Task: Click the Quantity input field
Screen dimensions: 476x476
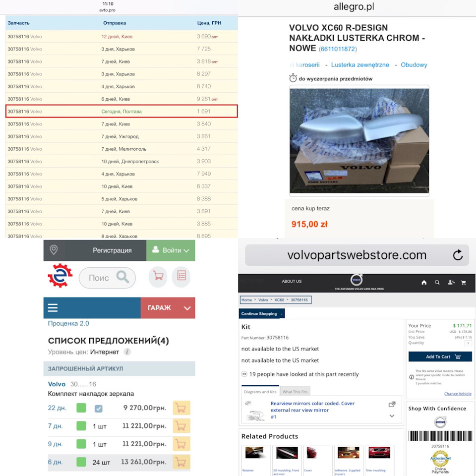Action: 468,343
